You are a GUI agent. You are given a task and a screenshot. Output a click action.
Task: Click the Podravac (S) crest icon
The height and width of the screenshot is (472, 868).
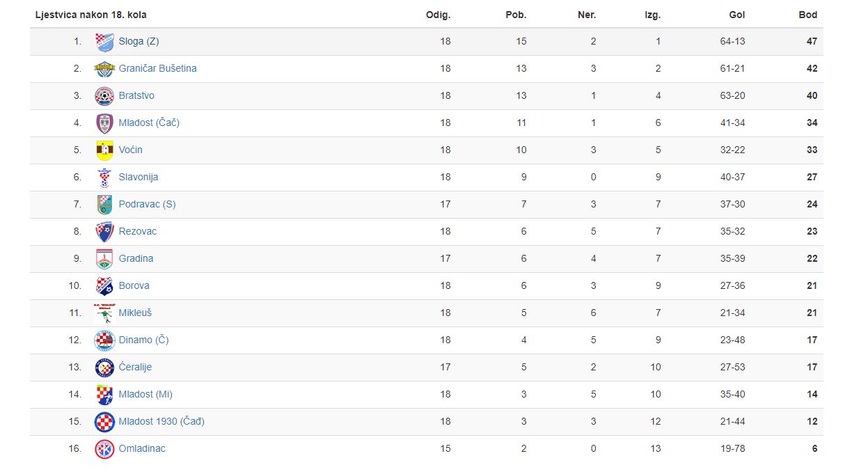coord(104,205)
